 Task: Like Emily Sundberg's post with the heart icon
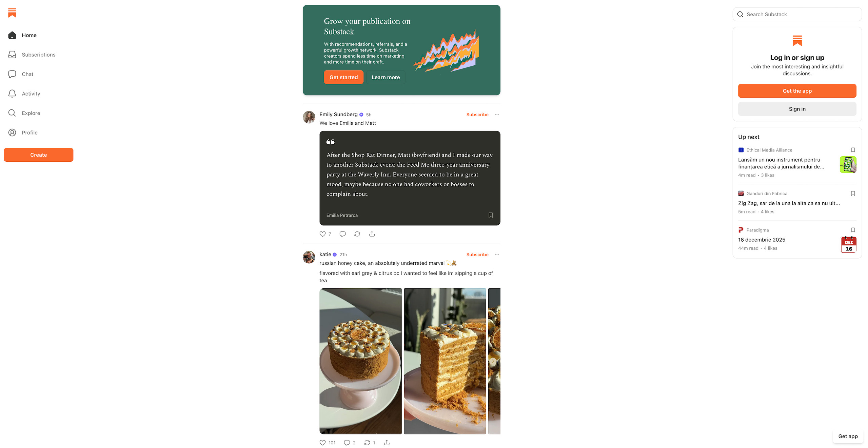pos(322,234)
